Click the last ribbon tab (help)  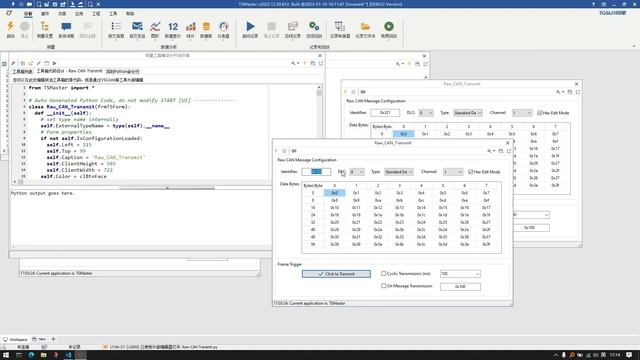130,14
